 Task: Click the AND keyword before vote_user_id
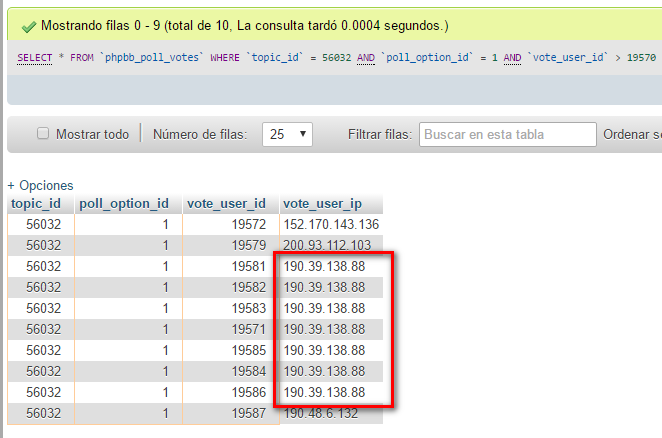(x=513, y=58)
